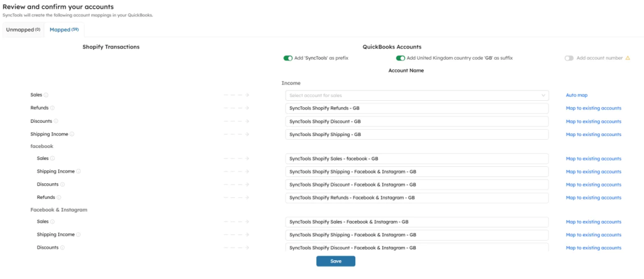Map top Refunds row to existing accounts
The width and height of the screenshot is (644, 279).
[593, 108]
